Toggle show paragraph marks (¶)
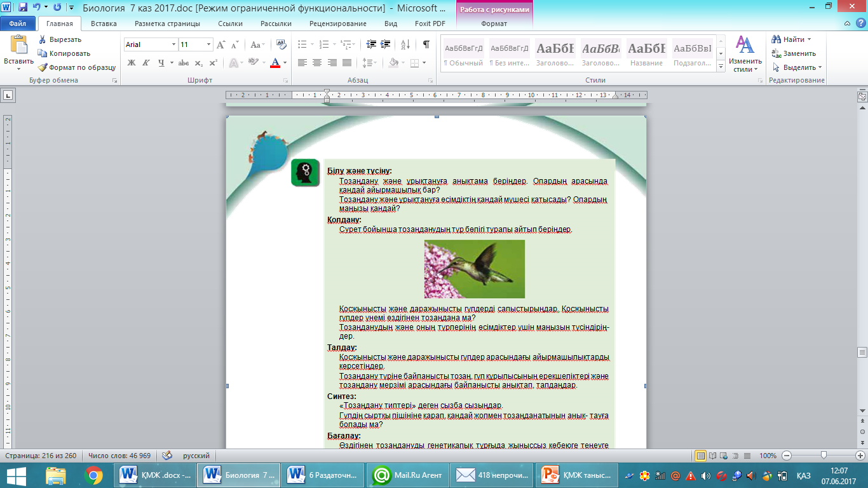The height and width of the screenshot is (488, 868). [426, 44]
